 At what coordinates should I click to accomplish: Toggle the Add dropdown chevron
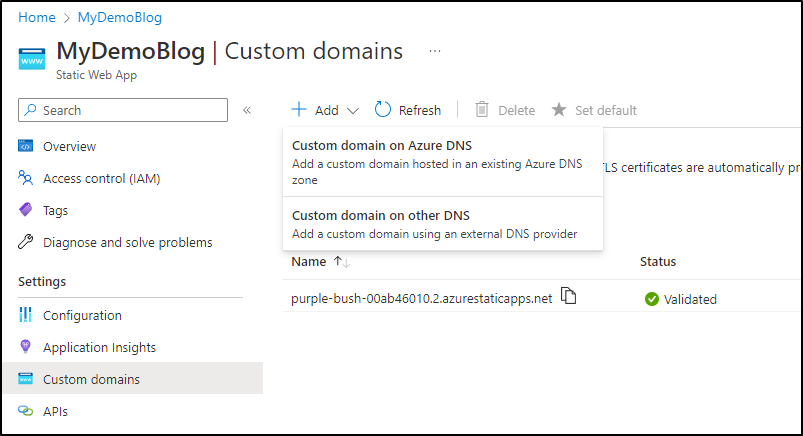[x=353, y=111]
